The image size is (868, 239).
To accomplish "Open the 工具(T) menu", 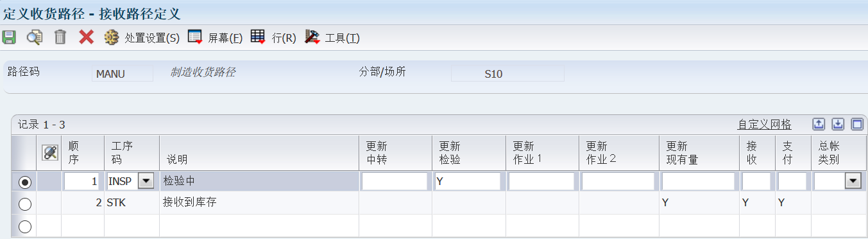I will [x=332, y=37].
